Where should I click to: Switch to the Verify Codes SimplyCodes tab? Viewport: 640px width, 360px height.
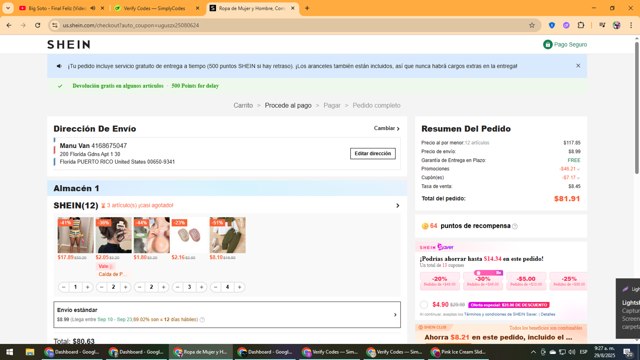(x=154, y=8)
